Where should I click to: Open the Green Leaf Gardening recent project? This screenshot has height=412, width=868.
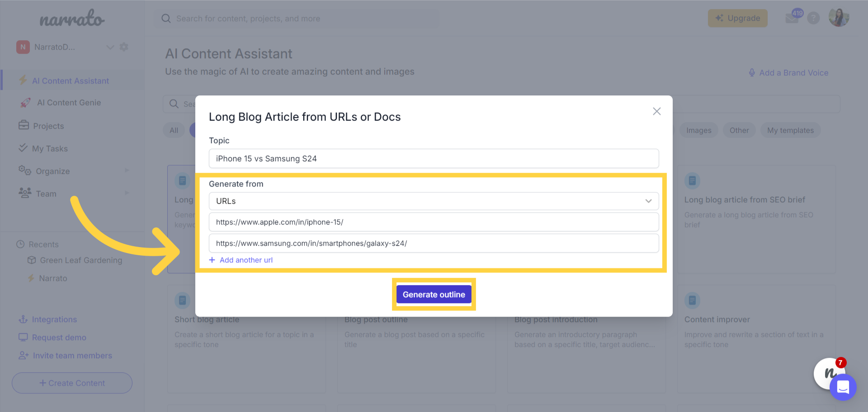click(x=81, y=260)
